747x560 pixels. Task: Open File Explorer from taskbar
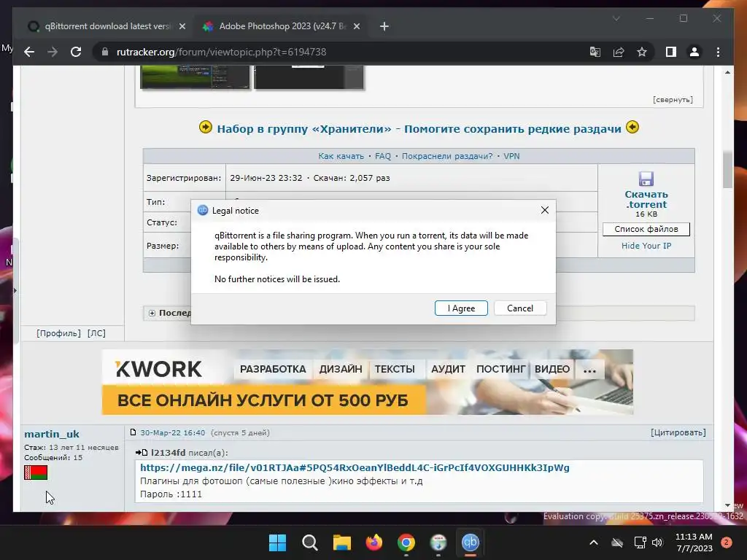click(x=341, y=542)
